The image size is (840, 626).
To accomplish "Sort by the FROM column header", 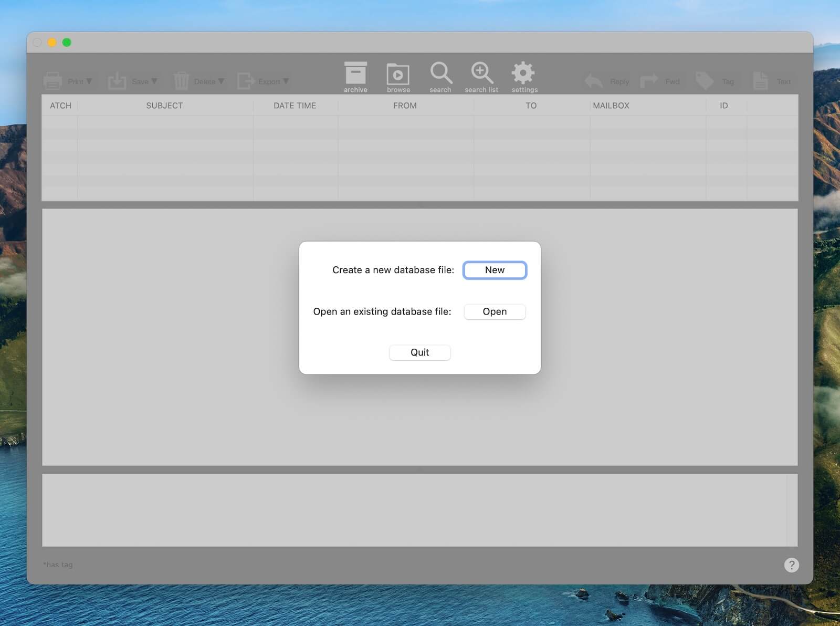I will click(405, 106).
